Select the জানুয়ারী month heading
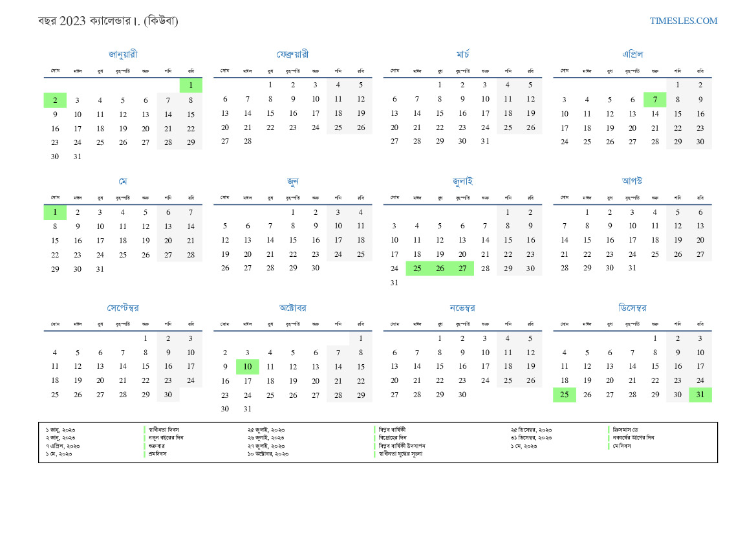The image size is (756, 535). point(123,54)
